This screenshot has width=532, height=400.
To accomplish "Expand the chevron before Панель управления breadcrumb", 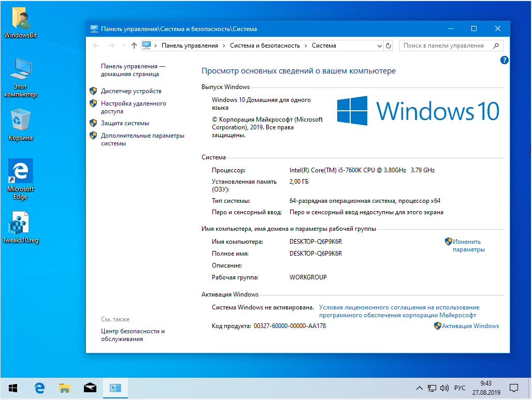I will point(155,46).
